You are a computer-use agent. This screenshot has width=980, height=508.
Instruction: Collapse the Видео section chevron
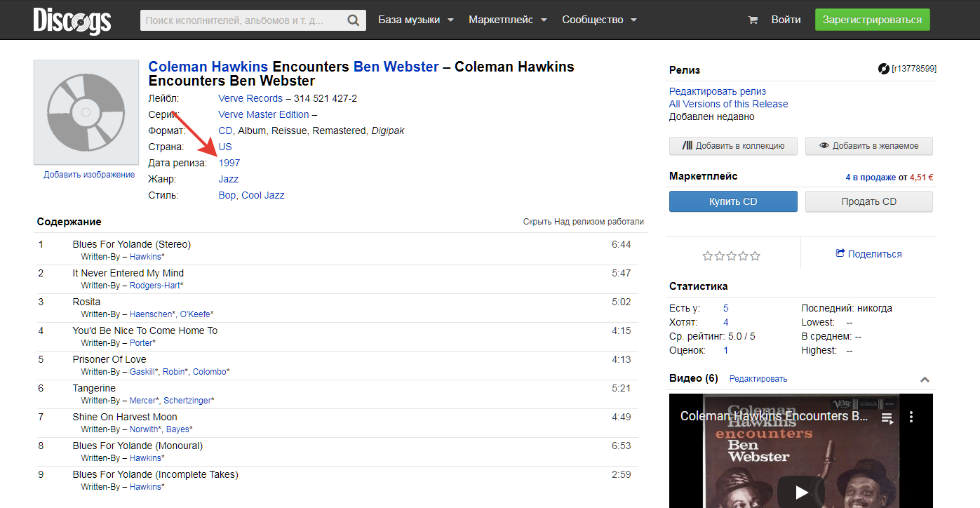pos(925,380)
